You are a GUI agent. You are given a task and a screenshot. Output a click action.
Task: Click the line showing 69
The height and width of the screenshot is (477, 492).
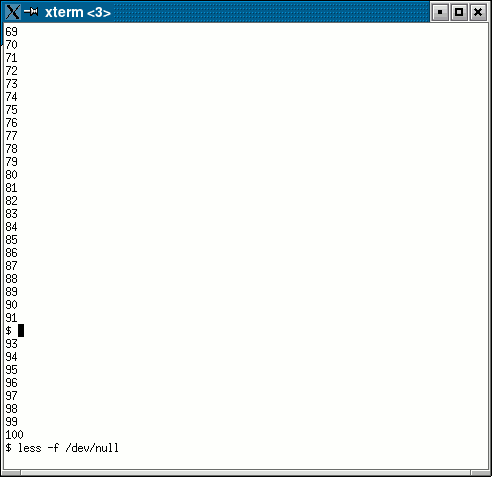[x=11, y=32]
